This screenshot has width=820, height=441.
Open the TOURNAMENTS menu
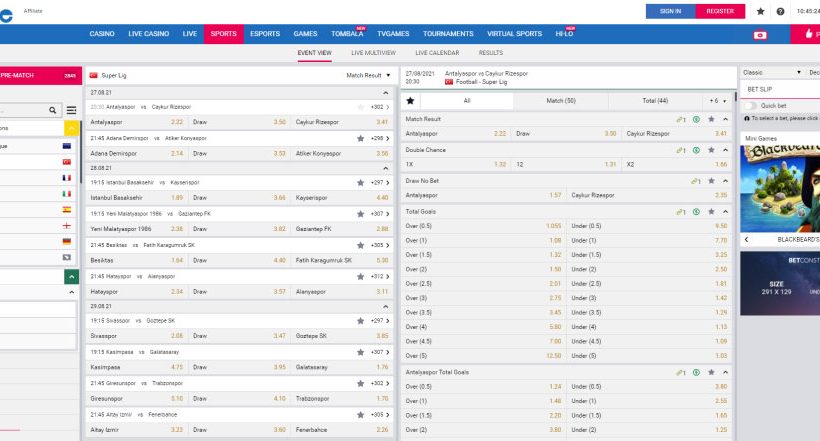pos(448,33)
